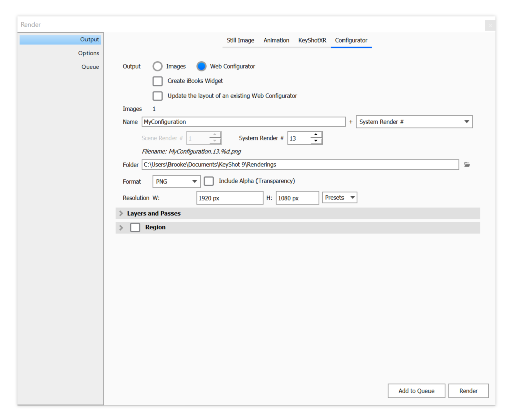The width and height of the screenshot is (515, 420).
Task: Switch to the Still Image tab
Action: coord(240,40)
